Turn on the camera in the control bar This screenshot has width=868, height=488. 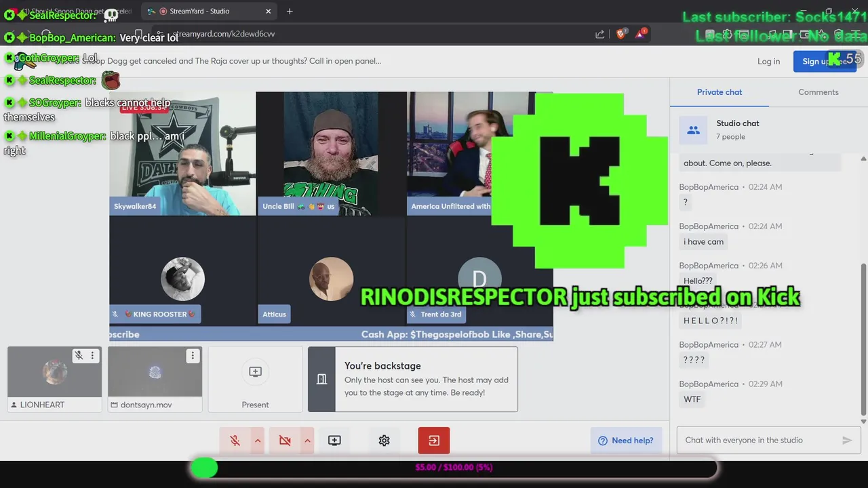click(x=285, y=441)
